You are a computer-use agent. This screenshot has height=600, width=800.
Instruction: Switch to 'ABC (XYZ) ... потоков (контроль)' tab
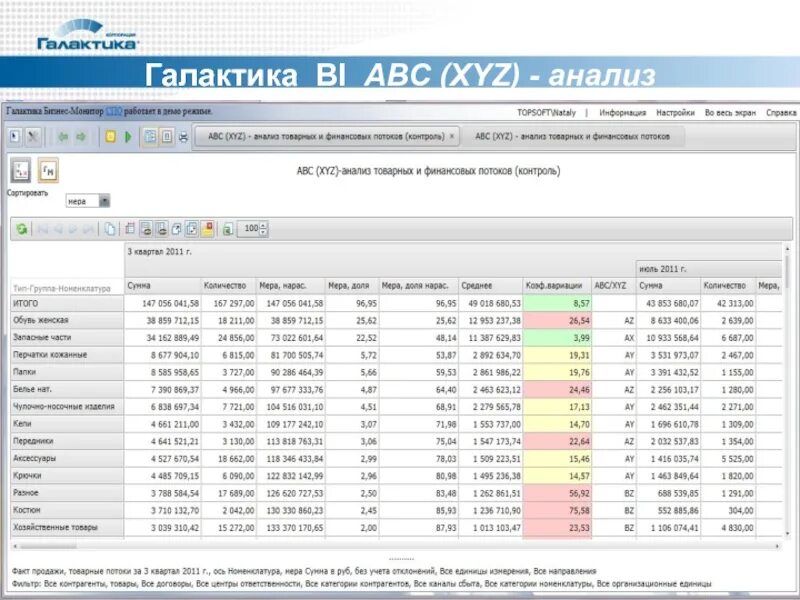click(x=326, y=137)
